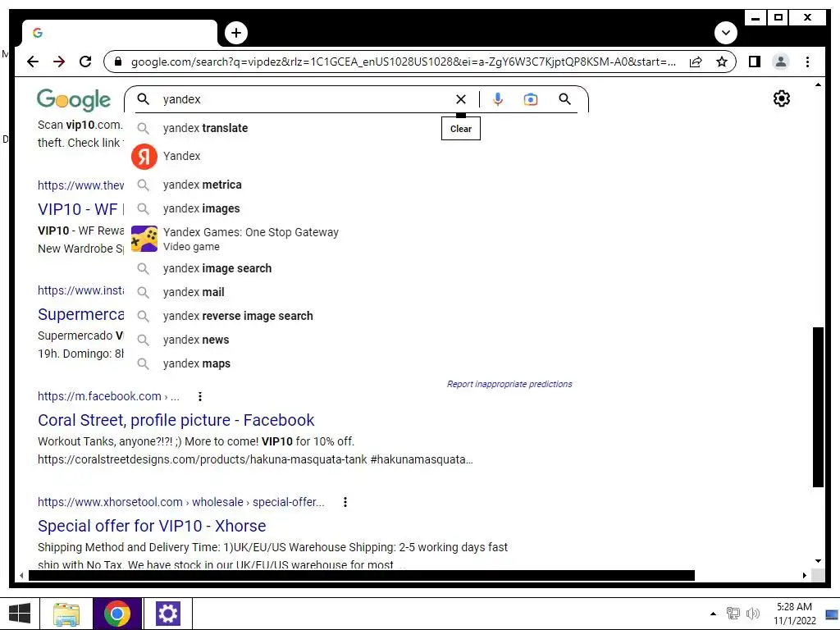This screenshot has height=630, width=840.
Task: Share this page from the address bar
Action: tap(696, 62)
